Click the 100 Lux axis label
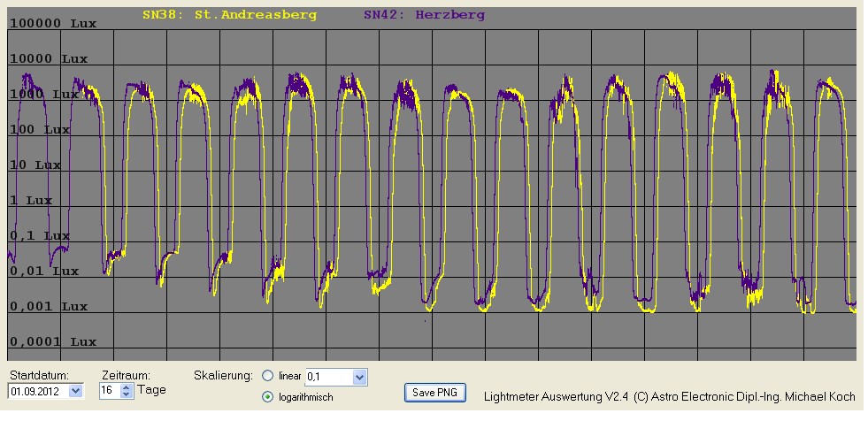 40,129
